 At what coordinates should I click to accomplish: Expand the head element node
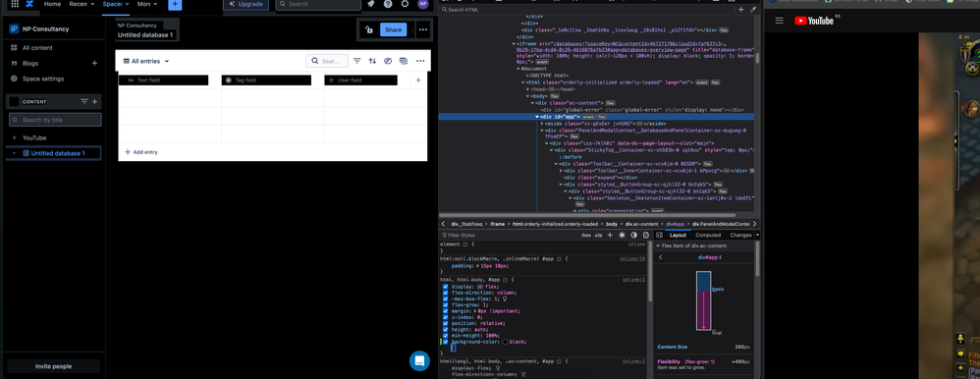[x=527, y=88]
